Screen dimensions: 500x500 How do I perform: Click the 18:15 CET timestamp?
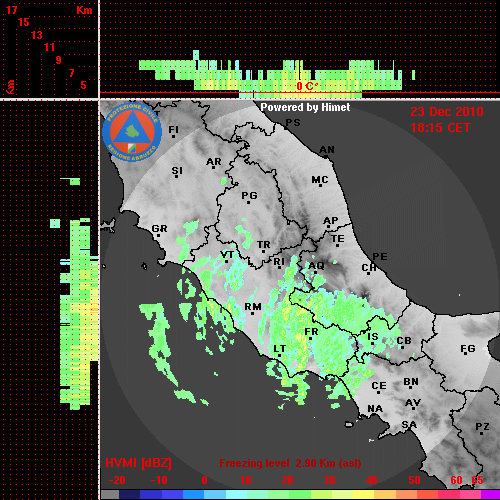(440, 128)
